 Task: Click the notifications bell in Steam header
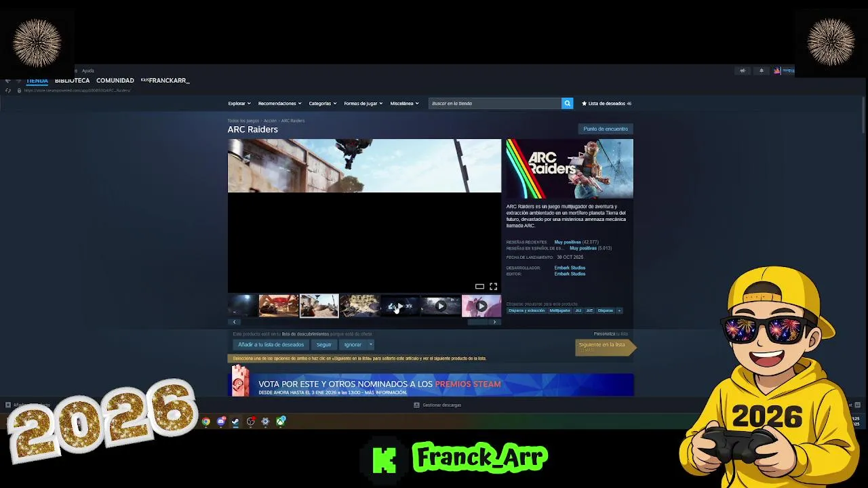point(761,70)
